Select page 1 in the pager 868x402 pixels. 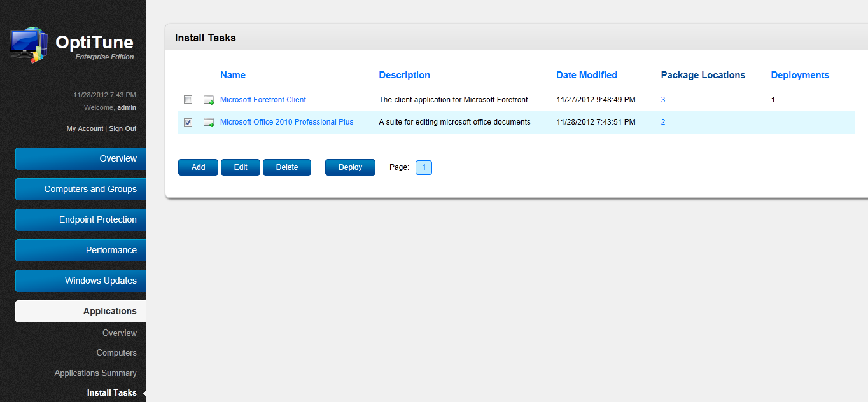423,167
